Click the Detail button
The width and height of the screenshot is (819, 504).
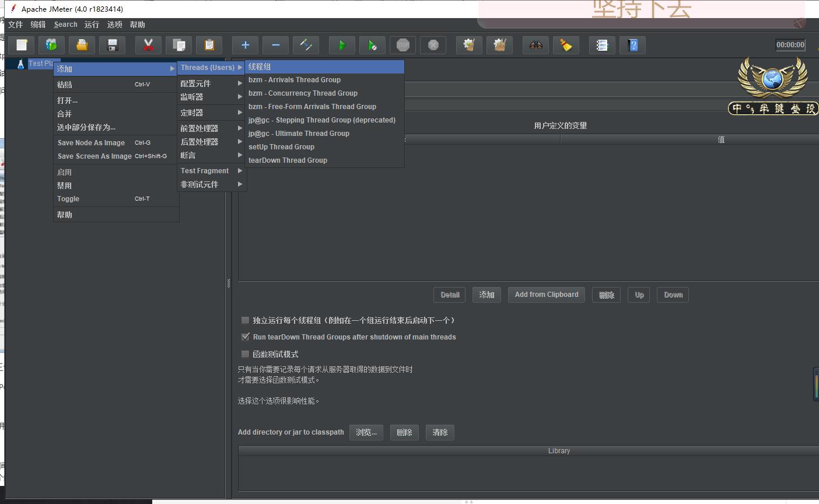(x=450, y=295)
